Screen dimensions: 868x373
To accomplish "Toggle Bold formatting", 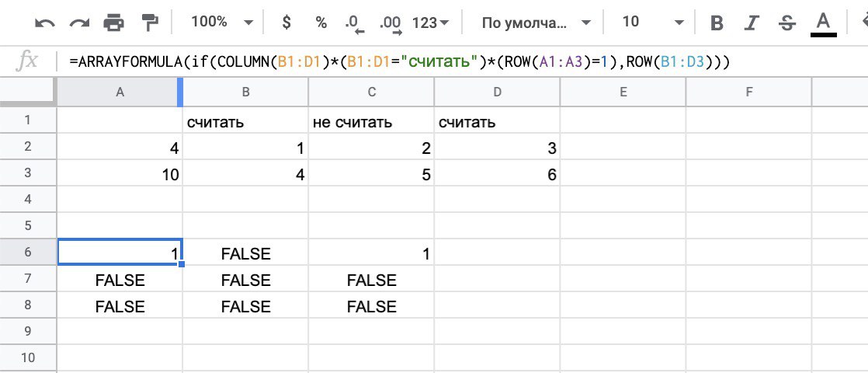I will point(717,23).
